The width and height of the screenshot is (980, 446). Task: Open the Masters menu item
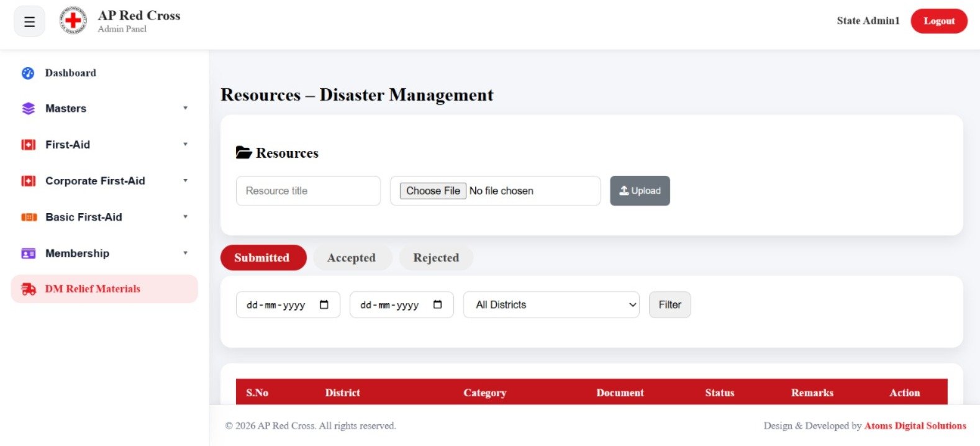(x=104, y=109)
